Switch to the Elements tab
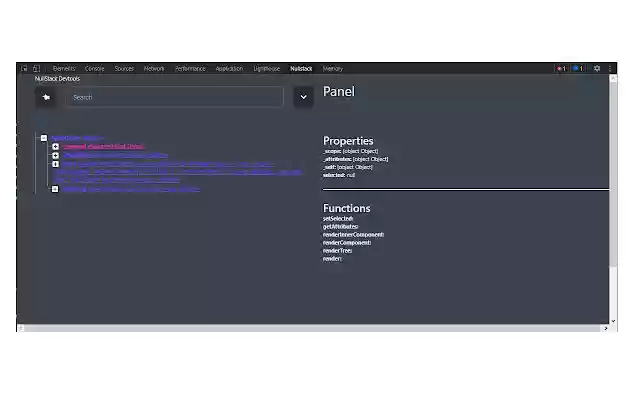Viewport: 640px width, 400px height. coord(64,69)
